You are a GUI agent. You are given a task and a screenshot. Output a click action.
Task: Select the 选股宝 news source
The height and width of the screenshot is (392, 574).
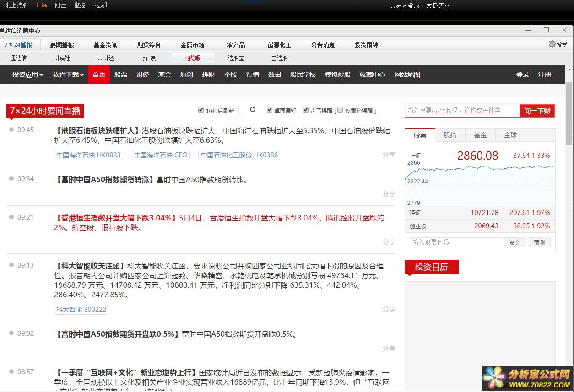tap(236, 58)
